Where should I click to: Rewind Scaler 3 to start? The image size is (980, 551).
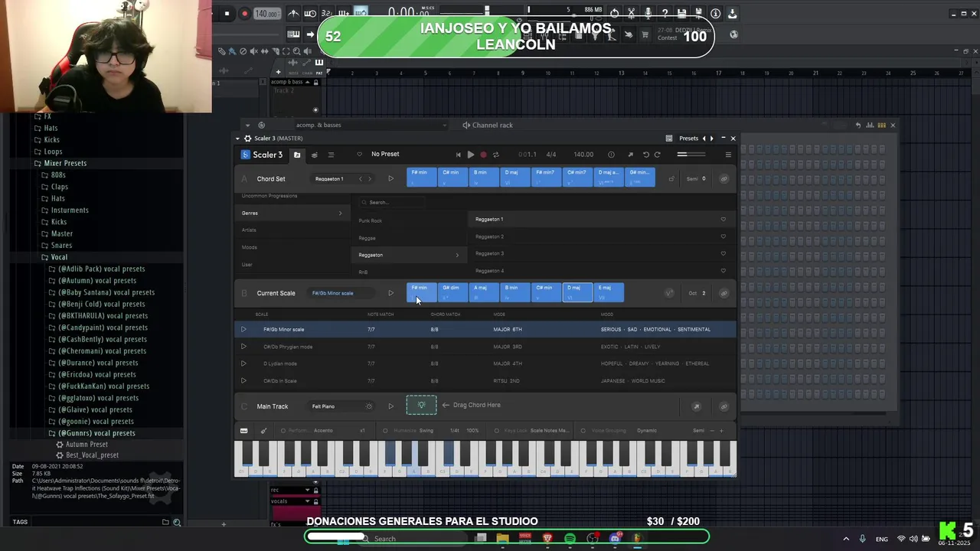(459, 155)
